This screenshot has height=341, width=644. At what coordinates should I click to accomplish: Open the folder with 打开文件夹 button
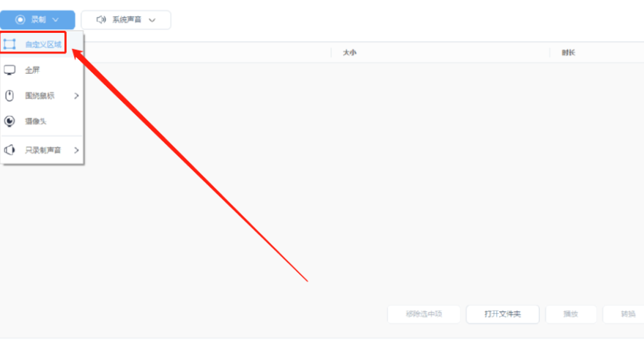click(x=503, y=314)
